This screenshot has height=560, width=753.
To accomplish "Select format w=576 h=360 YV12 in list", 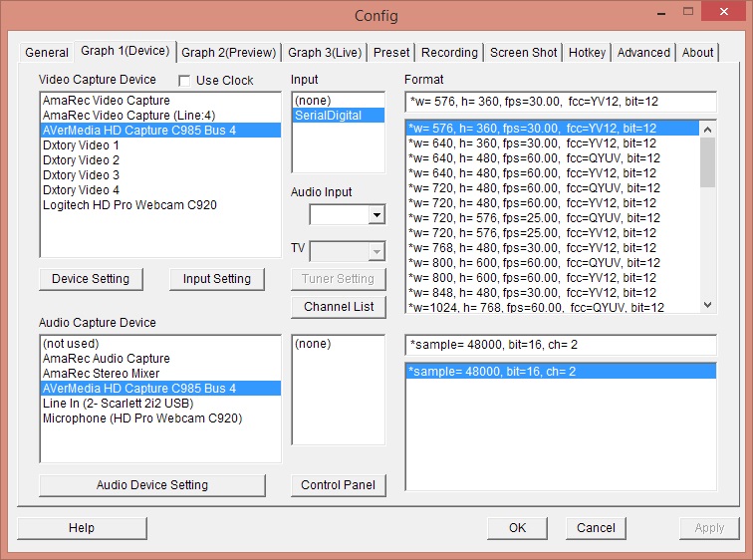I will coord(552,129).
